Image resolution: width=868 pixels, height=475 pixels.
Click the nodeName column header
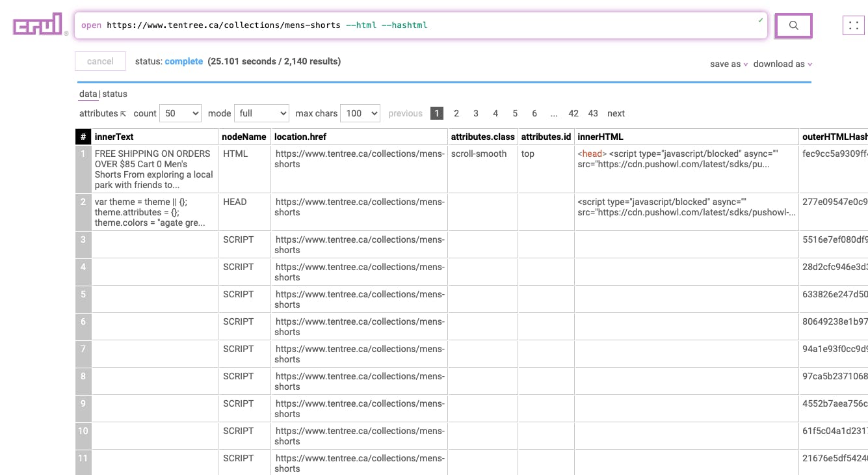point(244,137)
